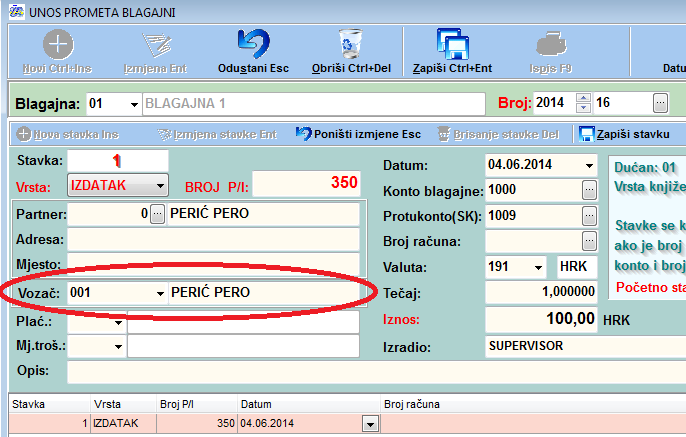Click the Obriši Ctrl+Del recycle bin
Image resolution: width=686 pixels, height=437 pixels.
pyautogui.click(x=351, y=44)
